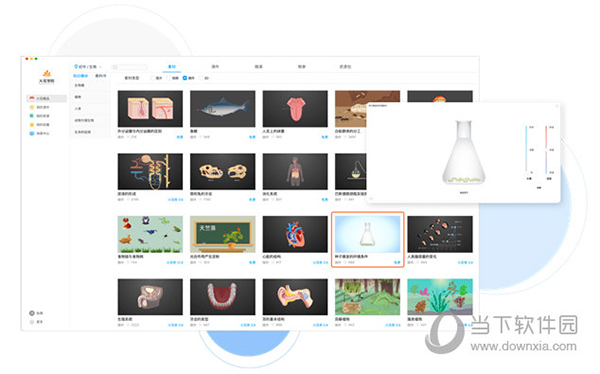Image resolution: width=600 pixels, height=374 pixels.
Task: Open the food chain animals on grass thumbnail
Action: (150, 234)
